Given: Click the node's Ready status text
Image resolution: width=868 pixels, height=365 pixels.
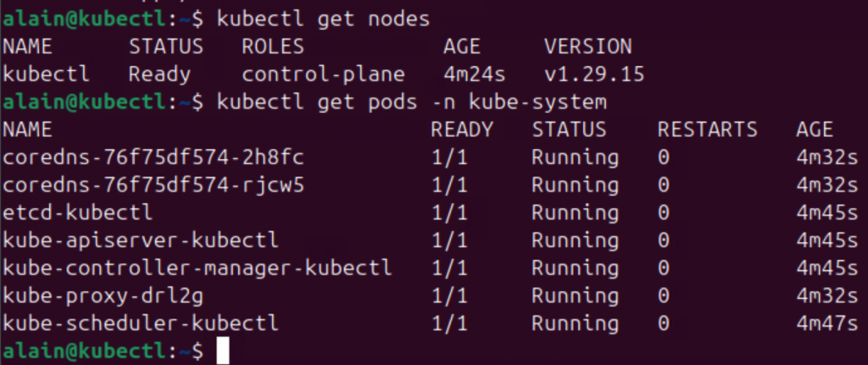Looking at the screenshot, I should (159, 75).
